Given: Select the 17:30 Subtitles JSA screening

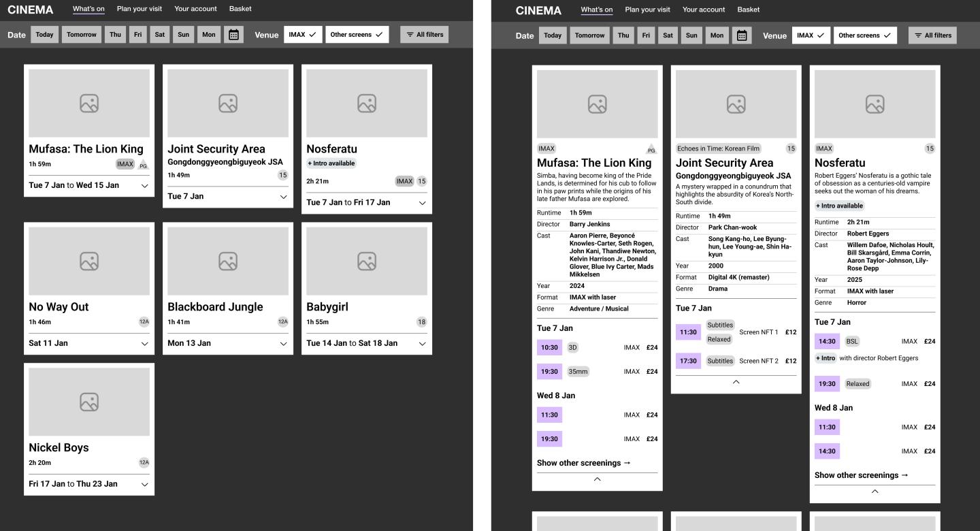Looking at the screenshot, I should click(x=688, y=360).
